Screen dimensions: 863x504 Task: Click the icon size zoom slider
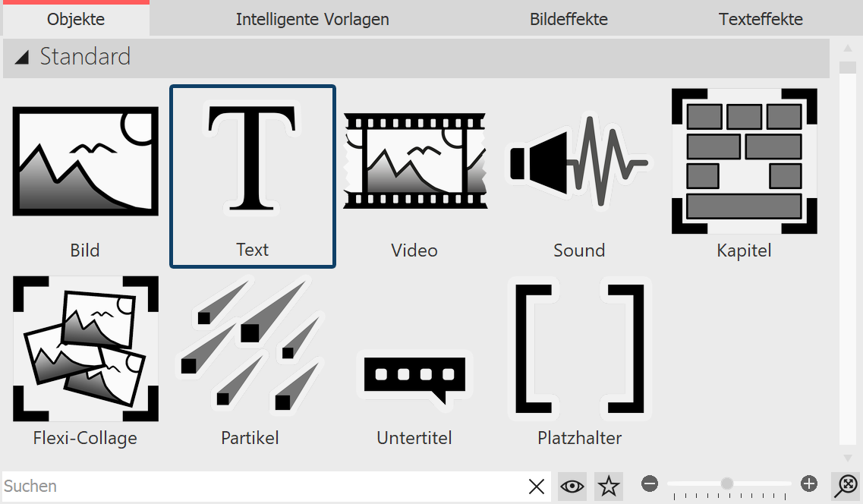(x=727, y=484)
